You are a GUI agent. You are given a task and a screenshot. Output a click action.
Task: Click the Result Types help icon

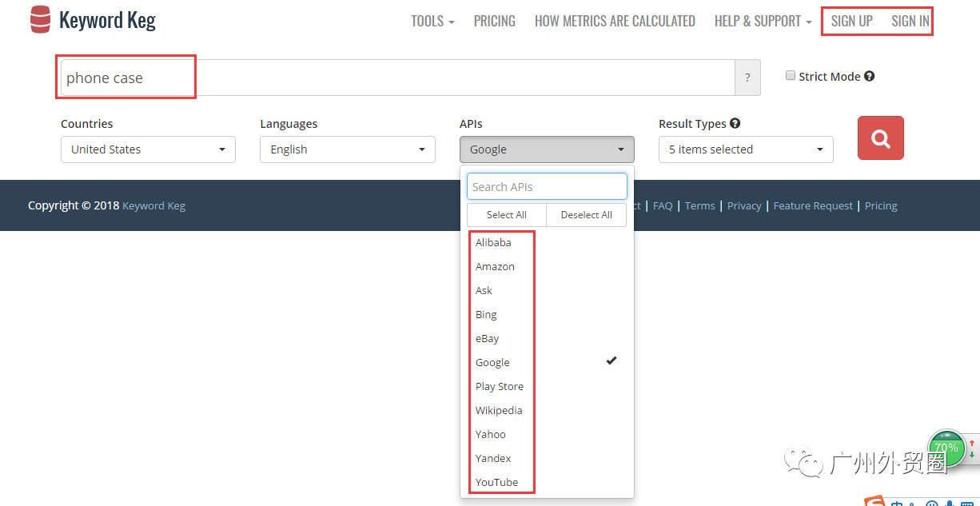click(x=735, y=124)
